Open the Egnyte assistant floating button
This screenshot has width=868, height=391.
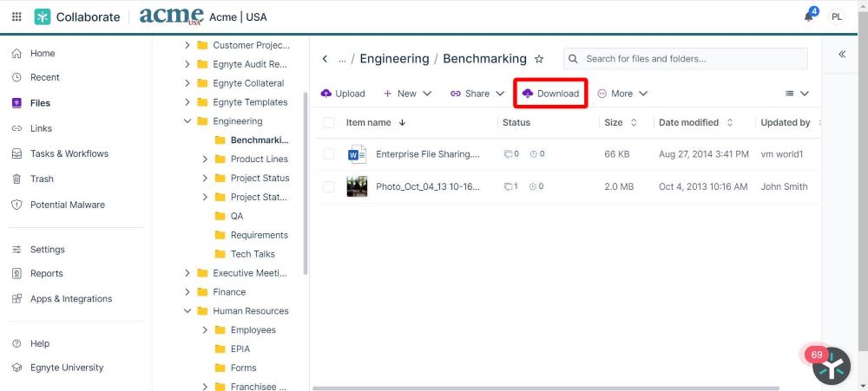click(x=832, y=366)
